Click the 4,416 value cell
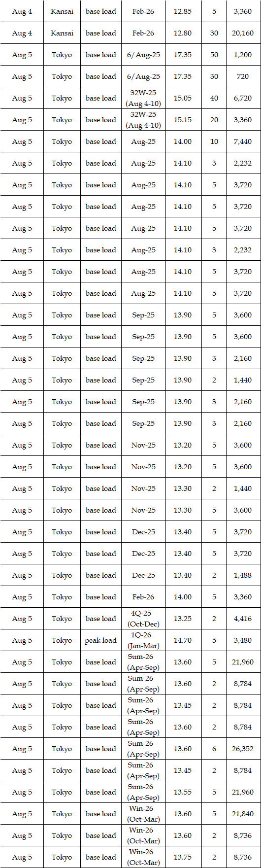Screen dimensions: 261x868 coord(243,619)
